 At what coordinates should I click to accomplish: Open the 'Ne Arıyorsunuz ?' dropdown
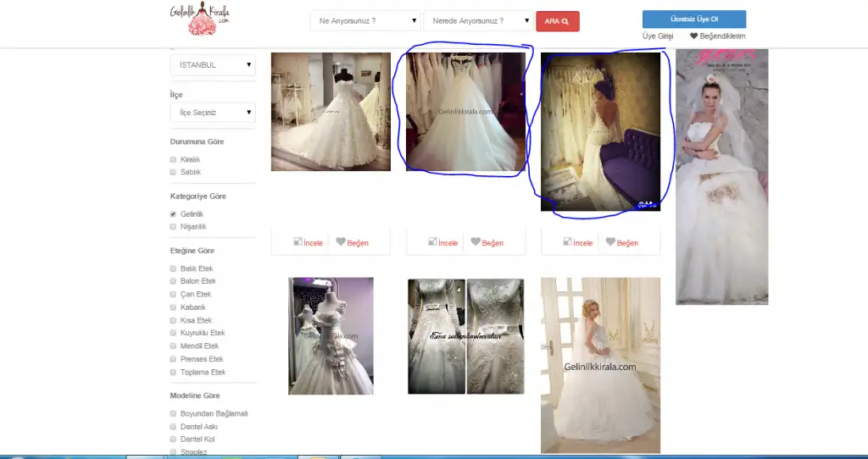click(x=365, y=20)
